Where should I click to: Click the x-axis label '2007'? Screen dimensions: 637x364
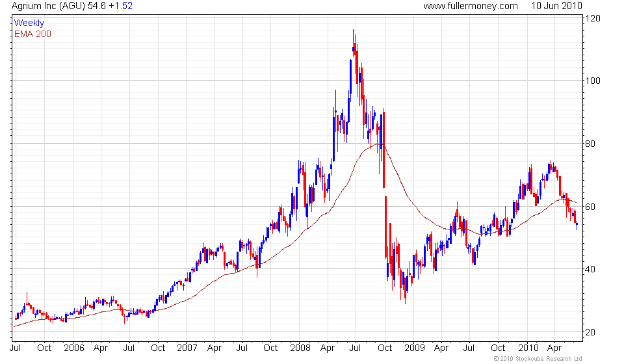187,348
